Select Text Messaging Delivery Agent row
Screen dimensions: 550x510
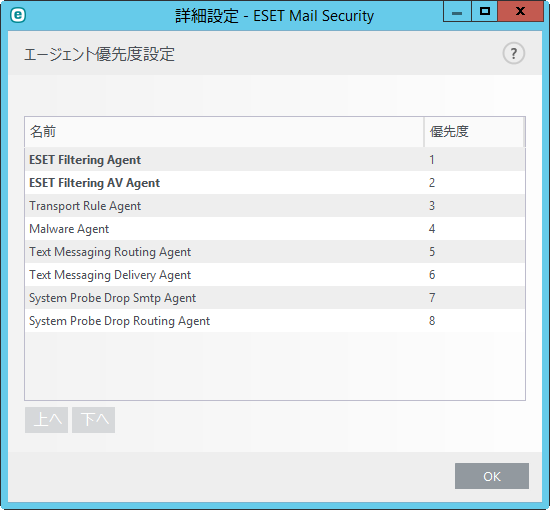275,275
